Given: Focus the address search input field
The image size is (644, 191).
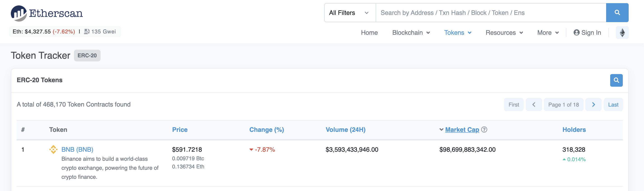Looking at the screenshot, I should pos(491,12).
